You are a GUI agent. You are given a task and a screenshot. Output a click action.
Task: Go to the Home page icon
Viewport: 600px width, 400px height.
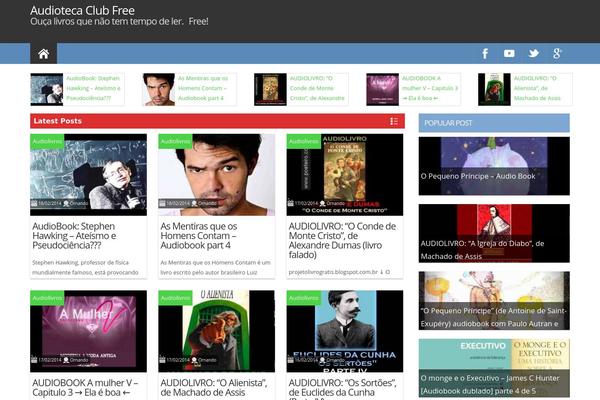(x=44, y=54)
